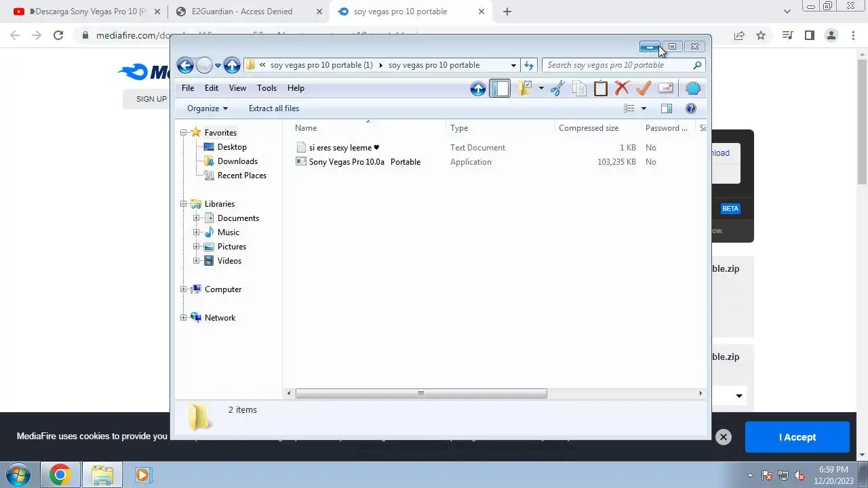Viewport: 868px width, 488px height.
Task: Go forward in the explorer window
Action: pos(204,65)
